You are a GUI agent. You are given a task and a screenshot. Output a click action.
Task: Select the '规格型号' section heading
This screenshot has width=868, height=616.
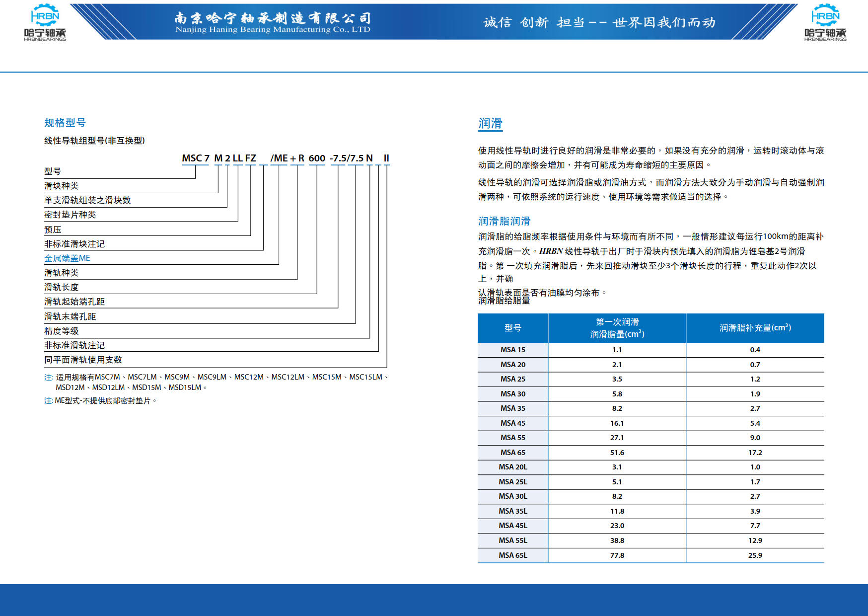click(65, 123)
